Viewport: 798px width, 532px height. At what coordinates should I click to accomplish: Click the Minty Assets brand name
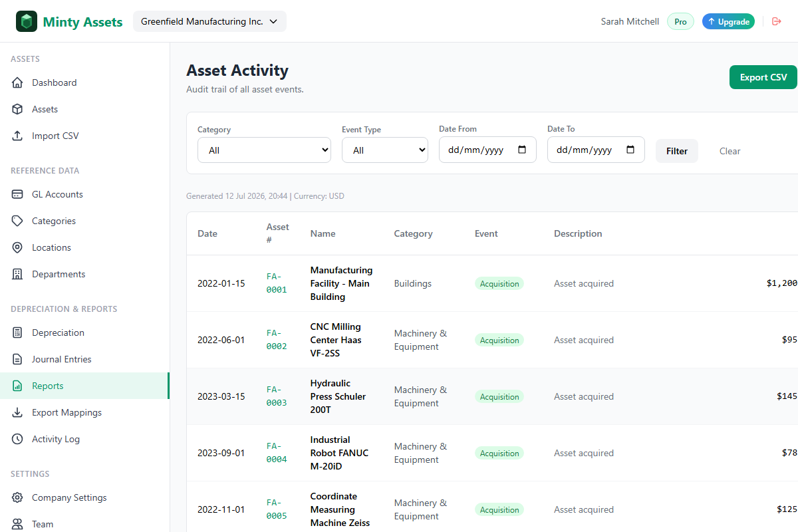(x=82, y=22)
